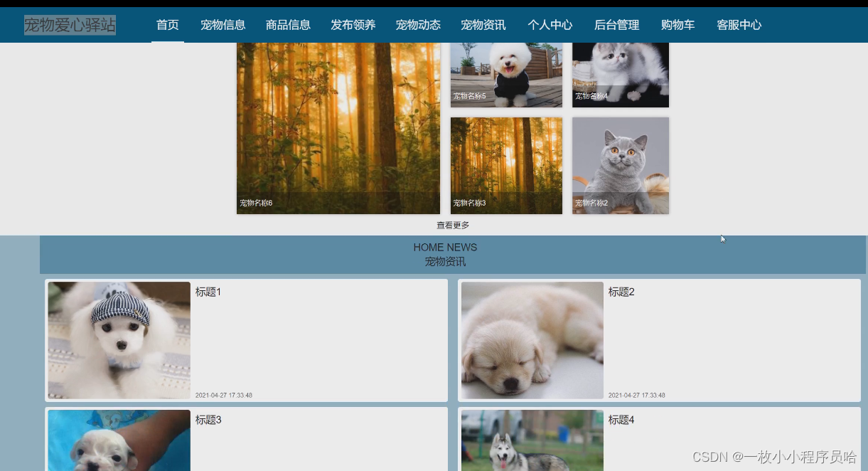Image resolution: width=868 pixels, height=471 pixels.
Task: Click the date under 标题1
Action: [x=224, y=396]
